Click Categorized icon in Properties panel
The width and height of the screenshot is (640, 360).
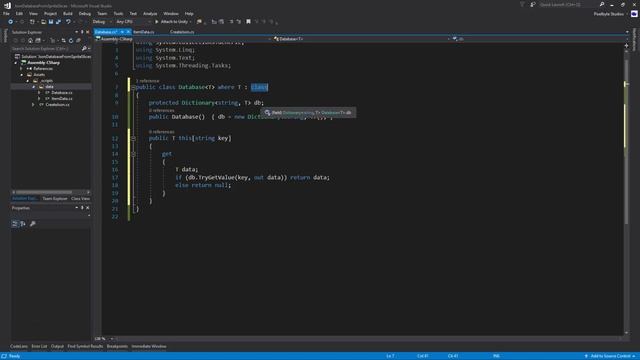(x=15, y=224)
